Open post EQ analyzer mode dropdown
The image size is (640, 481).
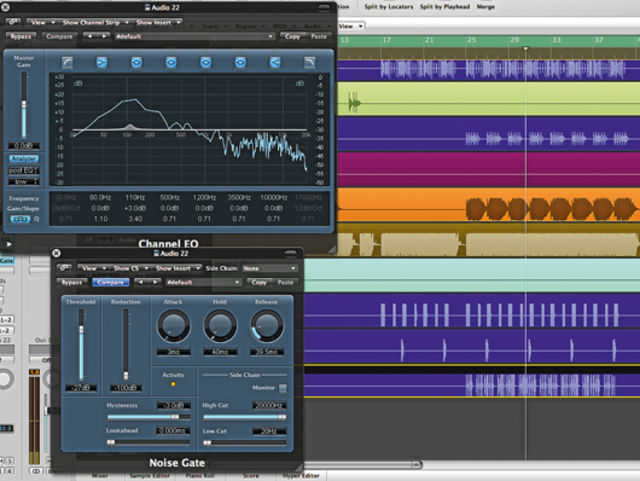pyautogui.click(x=24, y=170)
